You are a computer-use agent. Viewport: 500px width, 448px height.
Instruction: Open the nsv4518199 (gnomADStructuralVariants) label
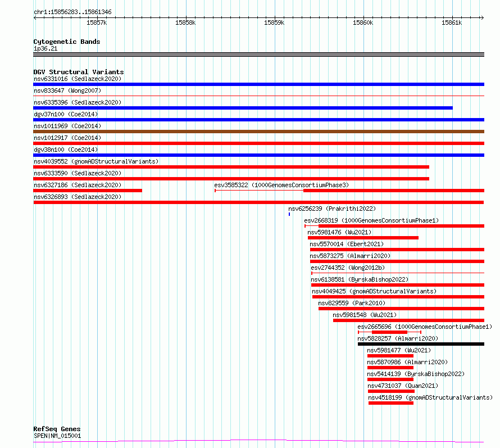[430, 397]
